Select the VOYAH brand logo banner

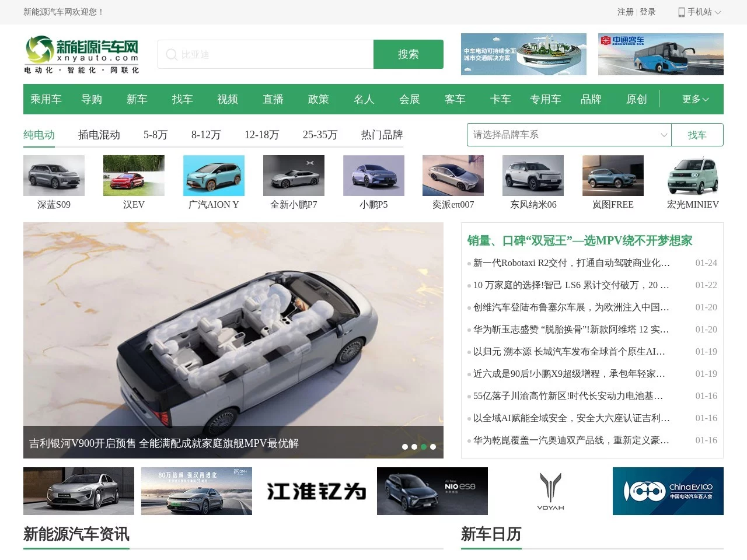point(550,491)
